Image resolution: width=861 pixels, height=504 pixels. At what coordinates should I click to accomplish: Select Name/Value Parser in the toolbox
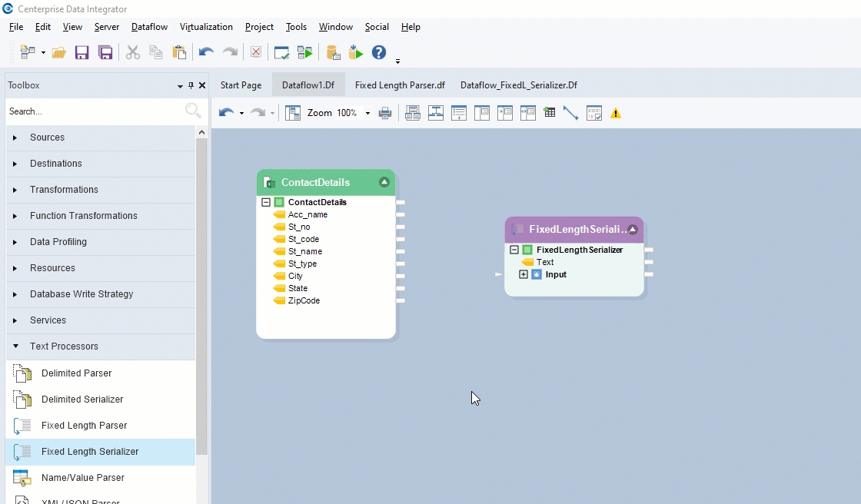point(82,478)
